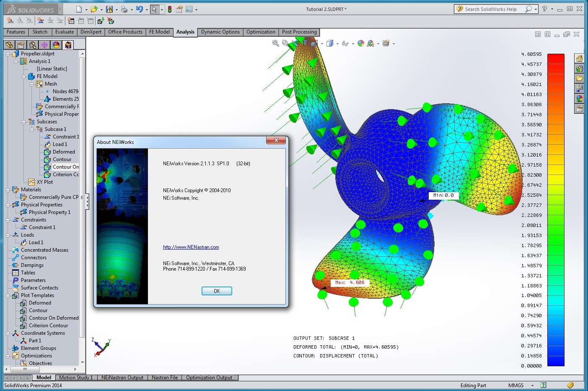Click the gold tag icon in status bar
Image resolution: width=588 pixels, height=391 pixels.
click(570, 385)
